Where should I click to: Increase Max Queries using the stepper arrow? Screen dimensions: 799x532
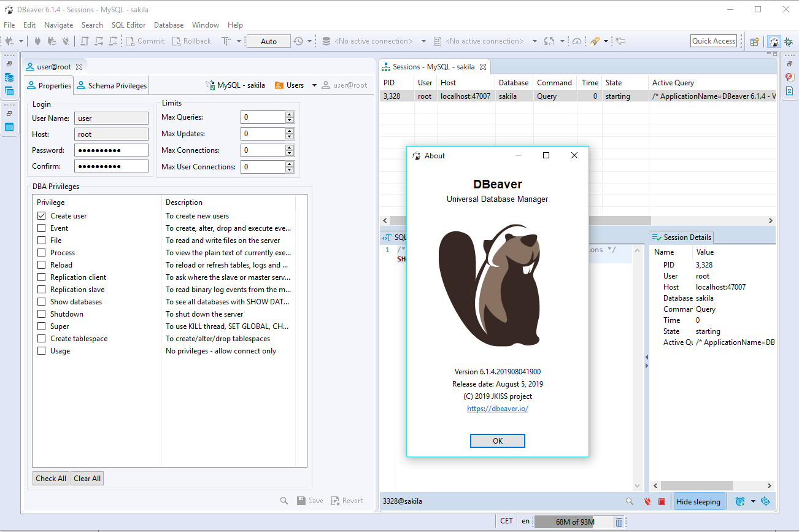289,114
